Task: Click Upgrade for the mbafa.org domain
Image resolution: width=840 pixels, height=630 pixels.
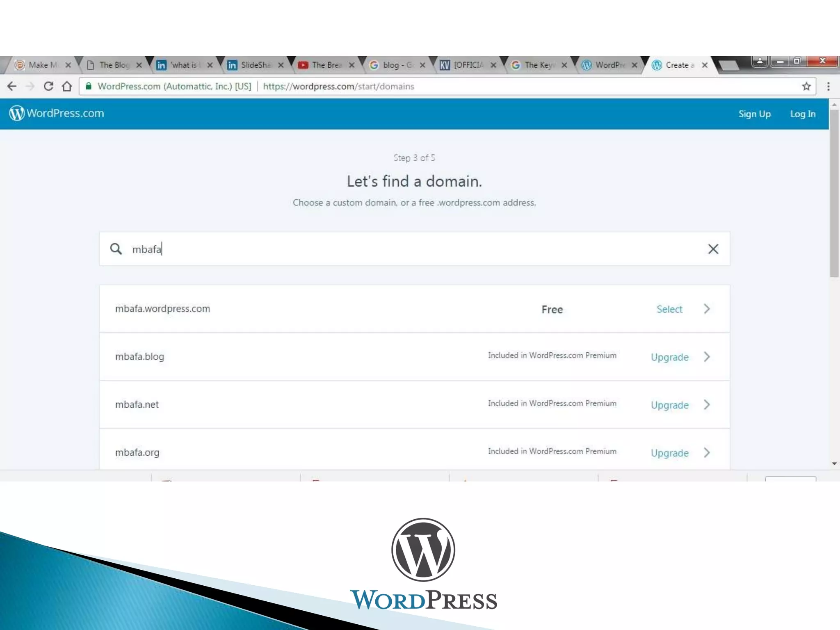Action: click(669, 453)
